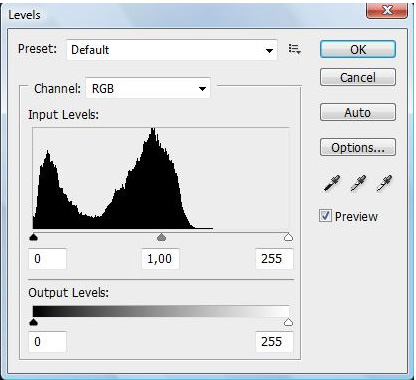Focus the output shadow field showing 0
Image resolution: width=416 pixels, height=380 pixels.
[x=47, y=342]
